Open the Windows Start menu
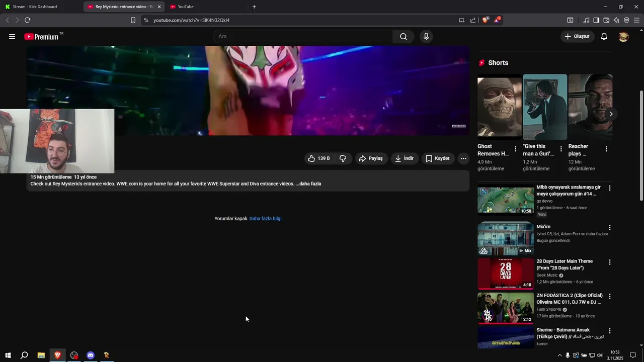Screen dimensions: 644x362 pyautogui.click(x=8, y=355)
